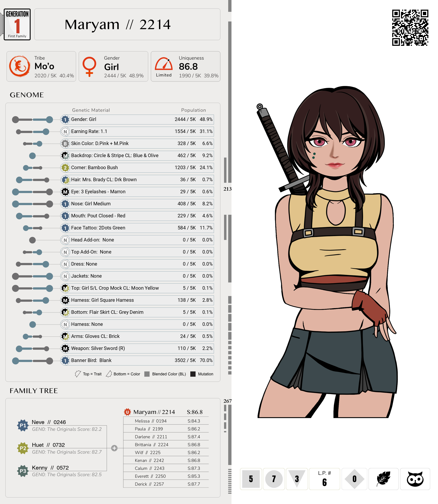Select the Gender: Girl genome row
This screenshot has height=504, width=438.
coord(137,119)
